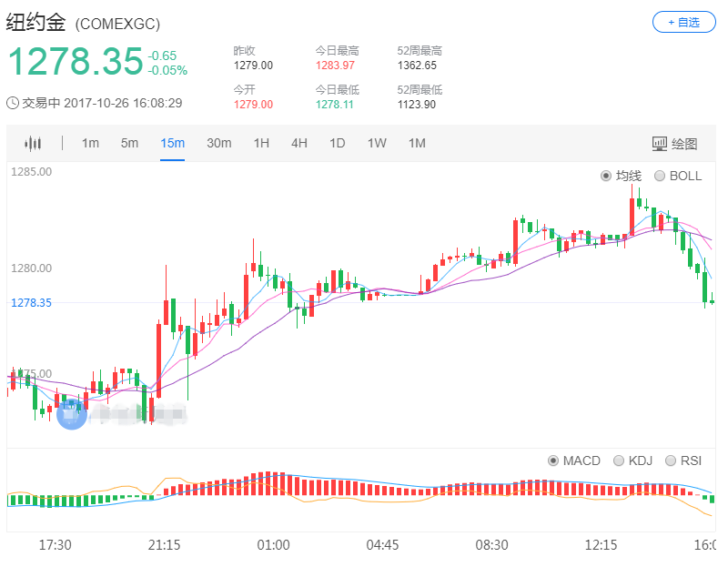Switch the indicator to RSI
This screenshot has height=567, width=728.
point(683,461)
